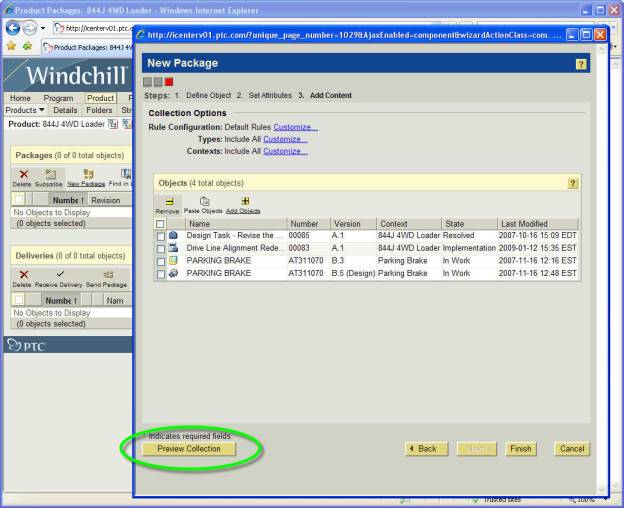
Task: Click browser Back arrow button
Action: pos(13,28)
